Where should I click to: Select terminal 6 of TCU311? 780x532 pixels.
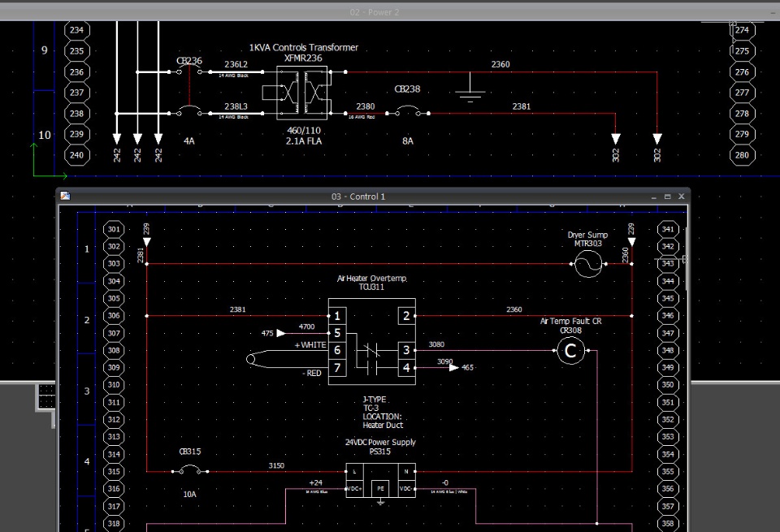pyautogui.click(x=337, y=351)
